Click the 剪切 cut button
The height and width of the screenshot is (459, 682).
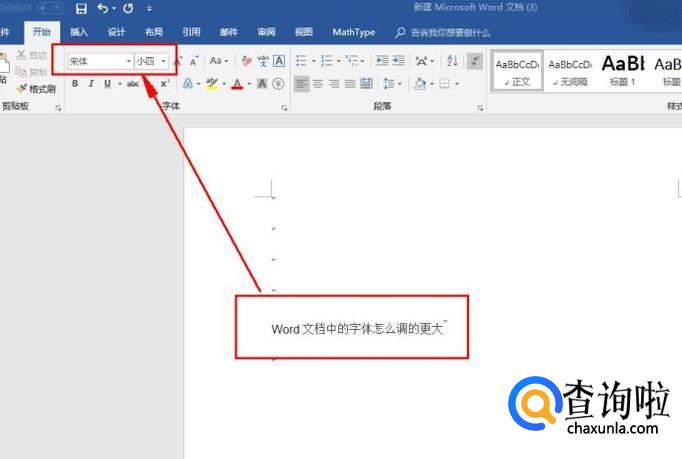[31, 55]
